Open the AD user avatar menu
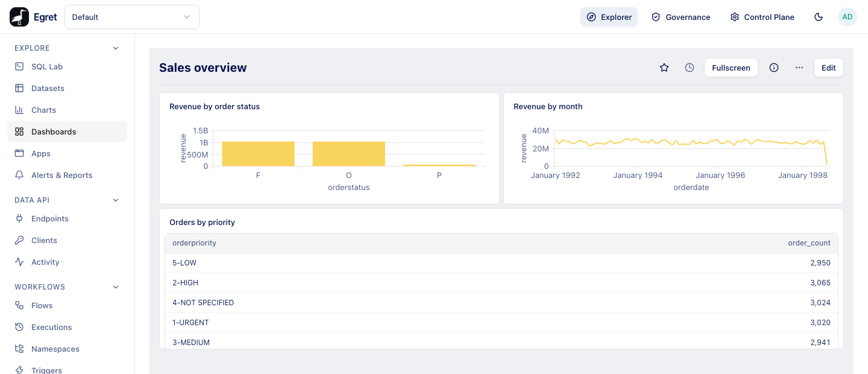Image resolution: width=868 pixels, height=374 pixels. (x=848, y=17)
